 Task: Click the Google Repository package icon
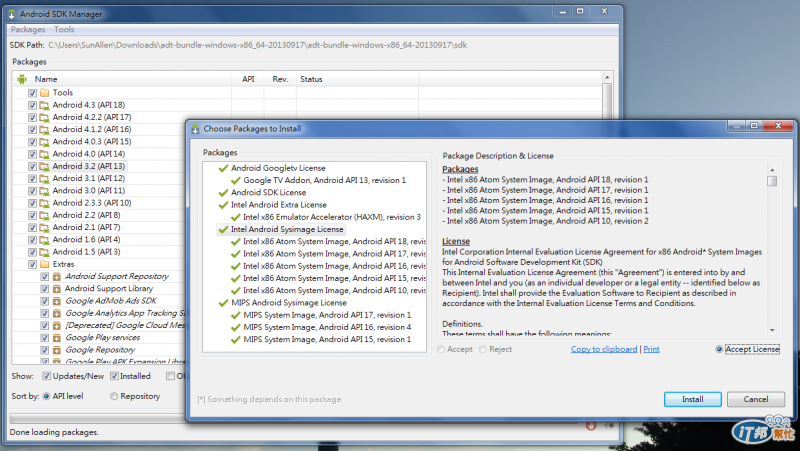coord(57,350)
